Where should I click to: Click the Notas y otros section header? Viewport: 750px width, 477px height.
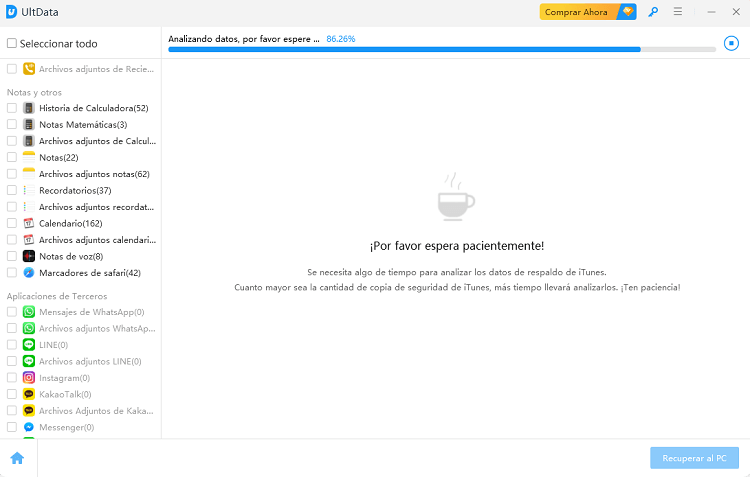(34, 92)
